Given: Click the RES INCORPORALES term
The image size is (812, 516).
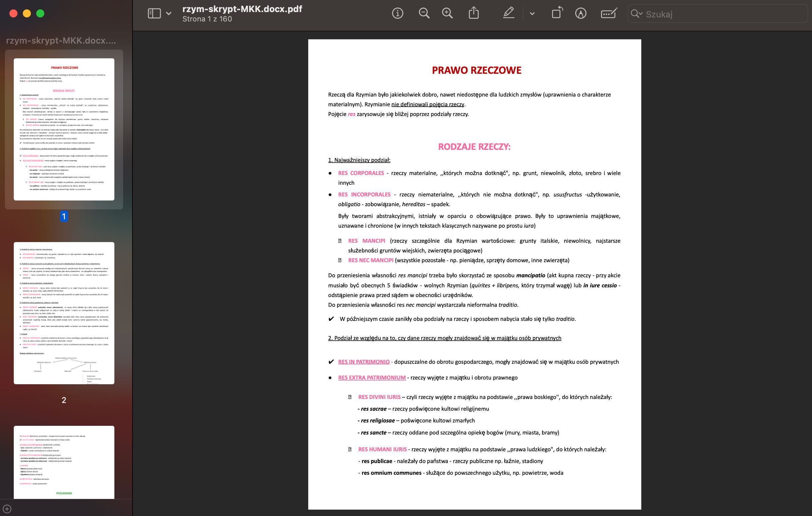Looking at the screenshot, I should (x=364, y=195).
